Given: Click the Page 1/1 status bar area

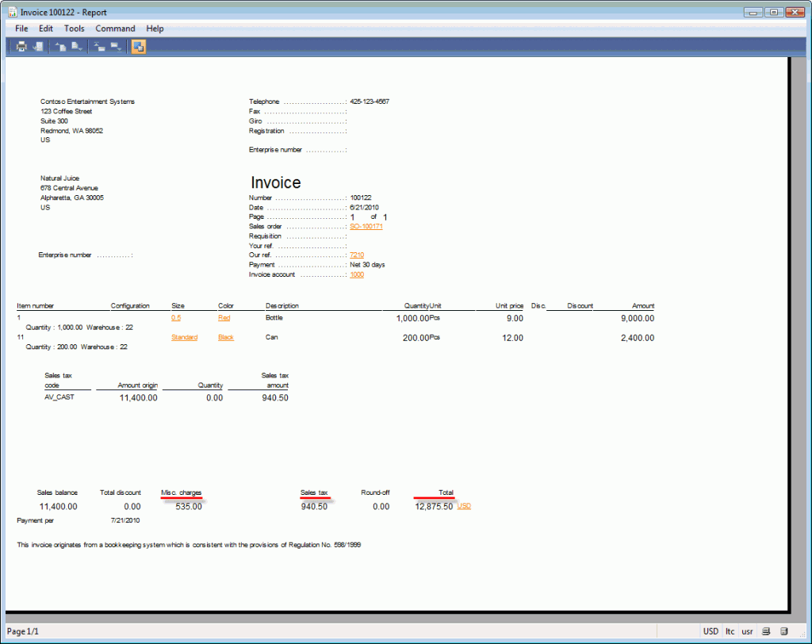Looking at the screenshot, I should point(23,631).
